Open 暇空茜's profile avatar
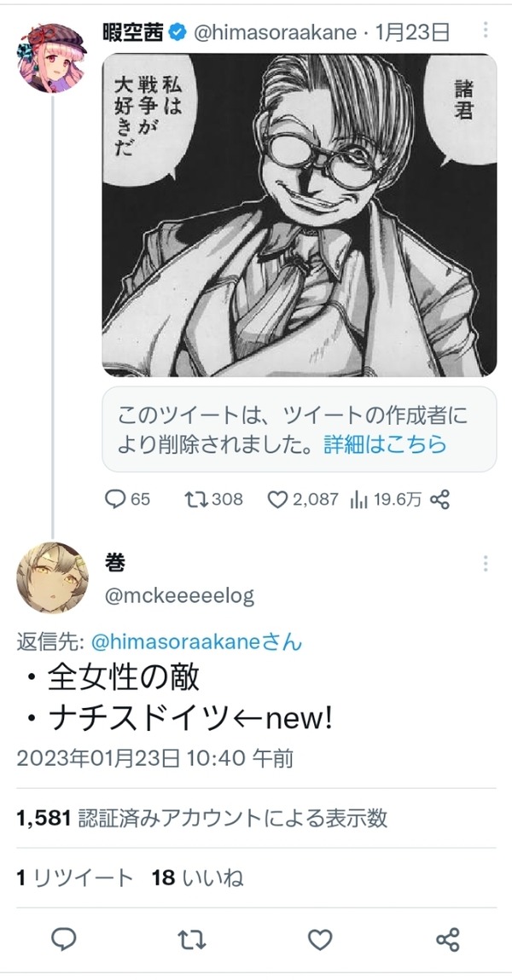The height and width of the screenshot is (980, 512). coord(52,57)
